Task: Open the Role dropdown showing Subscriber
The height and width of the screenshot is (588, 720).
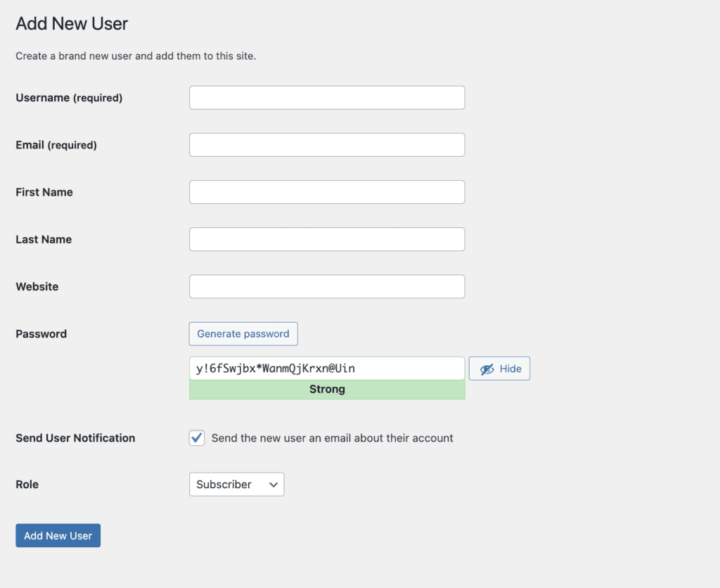Action: [x=236, y=485]
